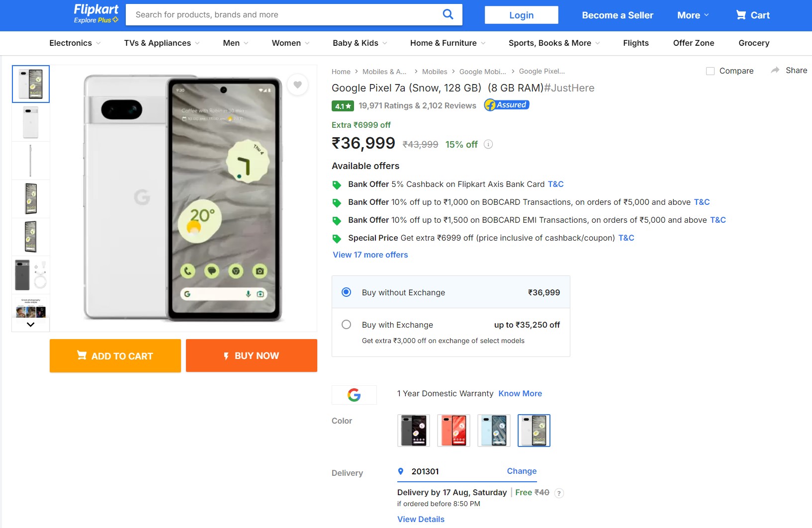Tick the Compare checkbox

(710, 71)
